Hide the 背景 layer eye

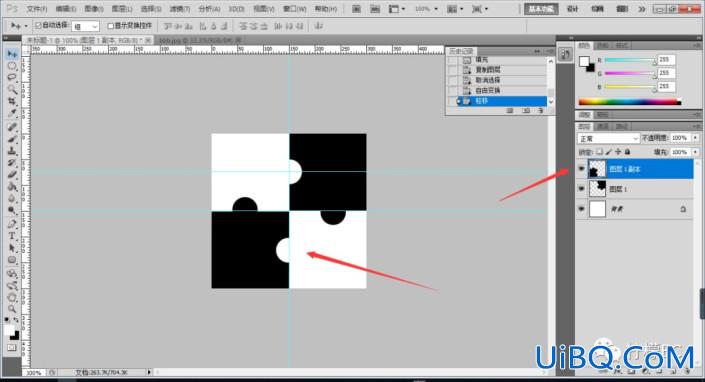point(581,209)
